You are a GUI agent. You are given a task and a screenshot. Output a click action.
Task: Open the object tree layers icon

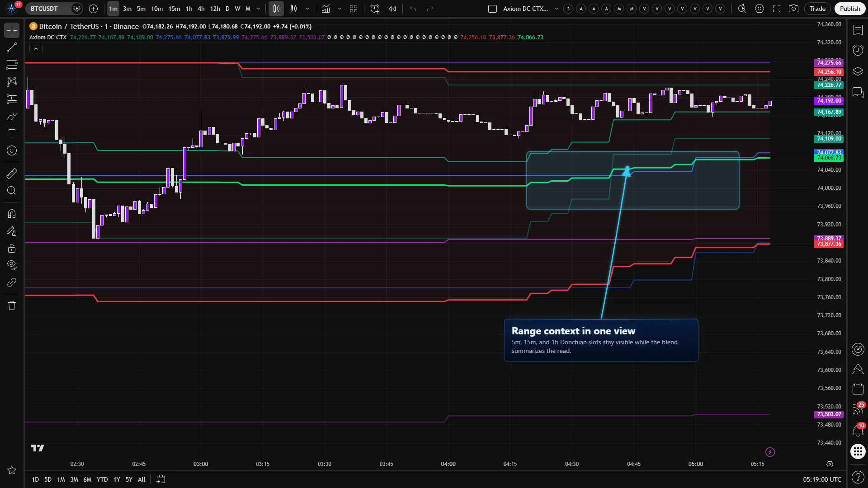tap(858, 71)
